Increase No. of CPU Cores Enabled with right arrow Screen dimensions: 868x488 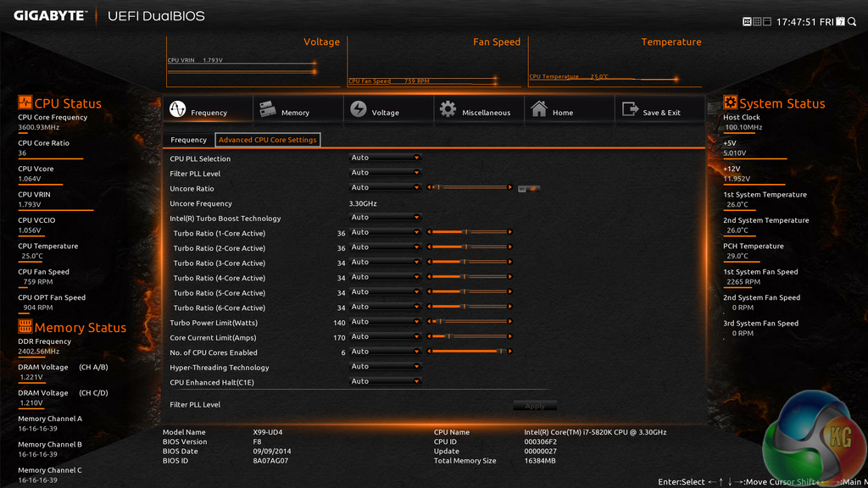tap(509, 352)
